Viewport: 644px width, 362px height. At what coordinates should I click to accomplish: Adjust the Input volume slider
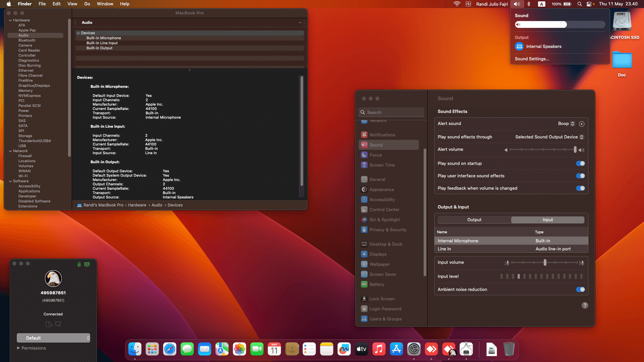point(545,263)
